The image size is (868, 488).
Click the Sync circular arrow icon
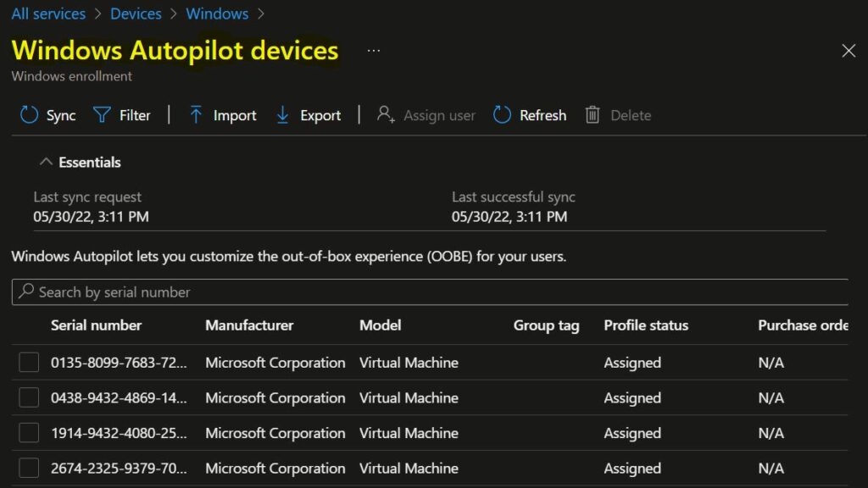(x=29, y=114)
